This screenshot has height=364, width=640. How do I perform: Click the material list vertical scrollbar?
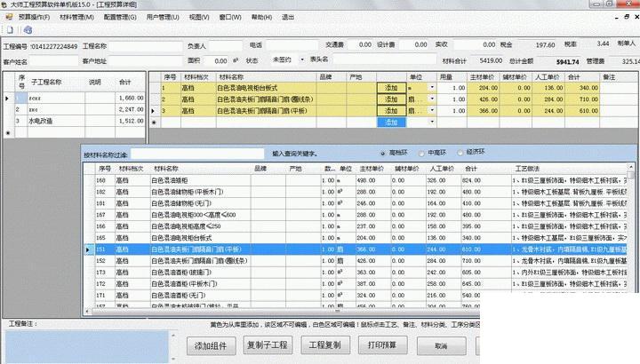coord(630,228)
